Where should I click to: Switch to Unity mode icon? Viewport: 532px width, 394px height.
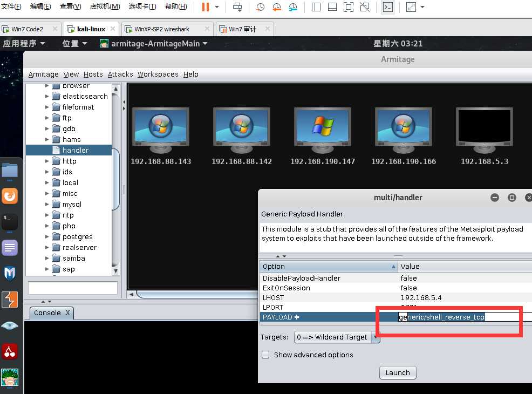(365, 7)
